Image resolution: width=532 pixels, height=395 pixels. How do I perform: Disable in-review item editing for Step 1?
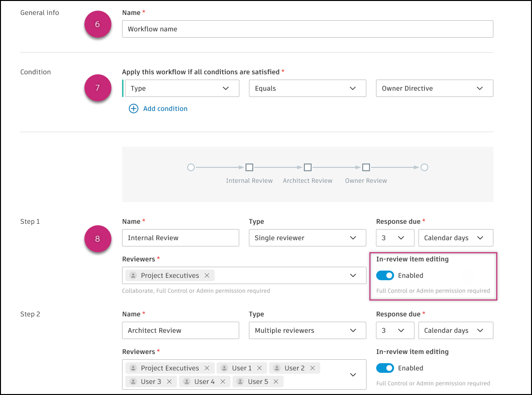tap(385, 275)
